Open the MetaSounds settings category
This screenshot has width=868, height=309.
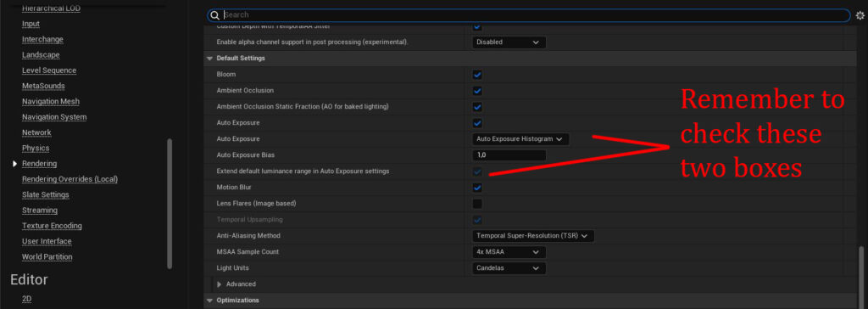[x=43, y=86]
